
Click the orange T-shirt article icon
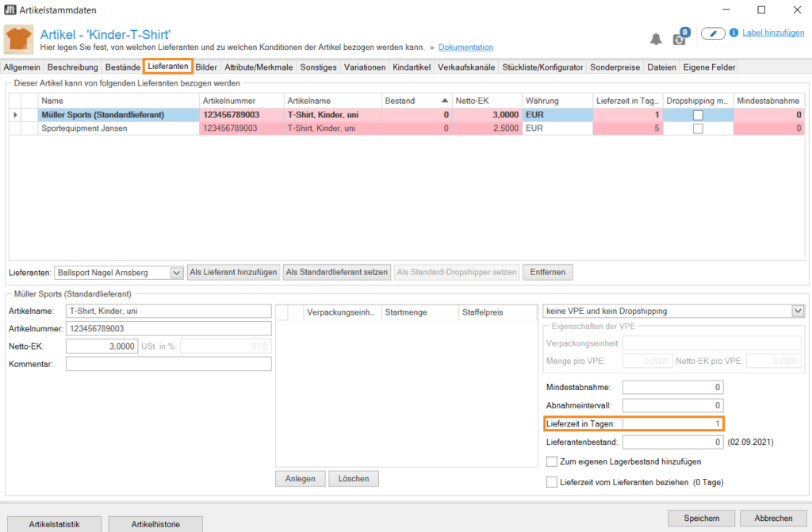(x=18, y=39)
